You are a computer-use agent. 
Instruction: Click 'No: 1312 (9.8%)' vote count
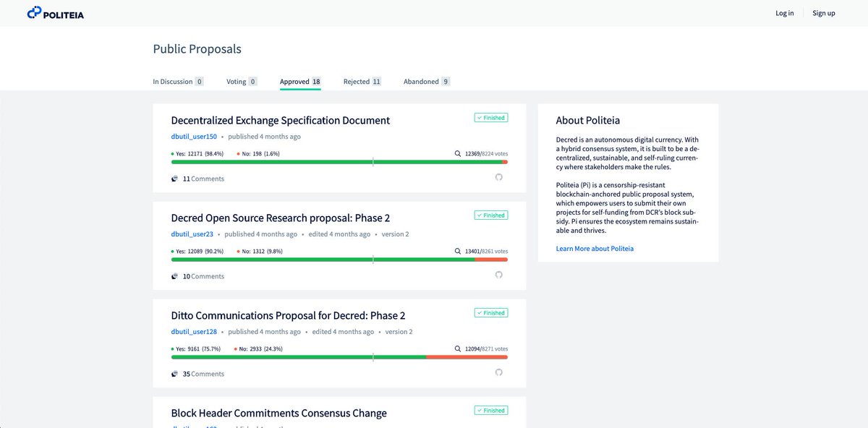point(260,252)
